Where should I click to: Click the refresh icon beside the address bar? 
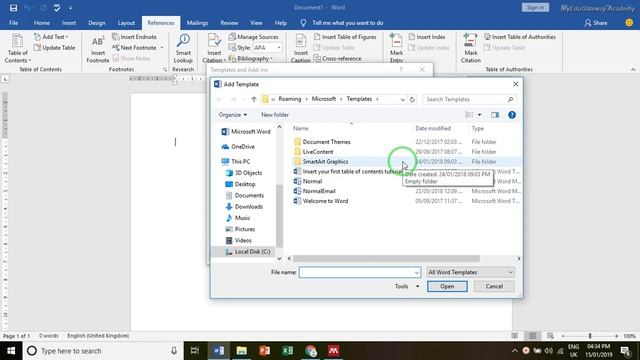point(412,99)
